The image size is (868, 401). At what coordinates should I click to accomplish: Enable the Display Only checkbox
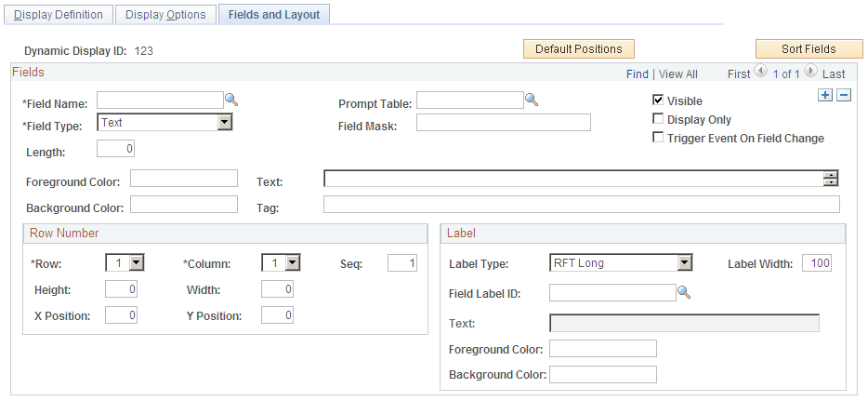[x=658, y=119]
